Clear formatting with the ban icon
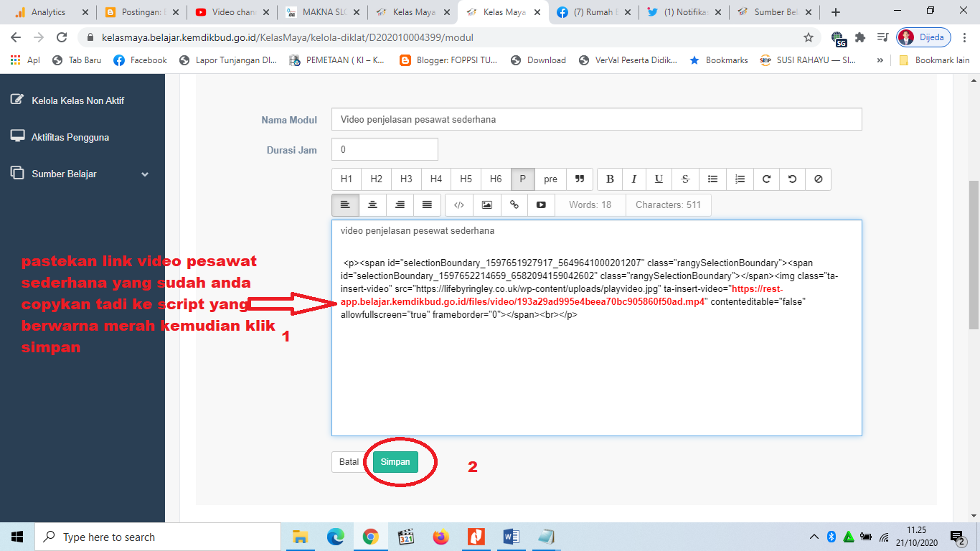 (818, 179)
